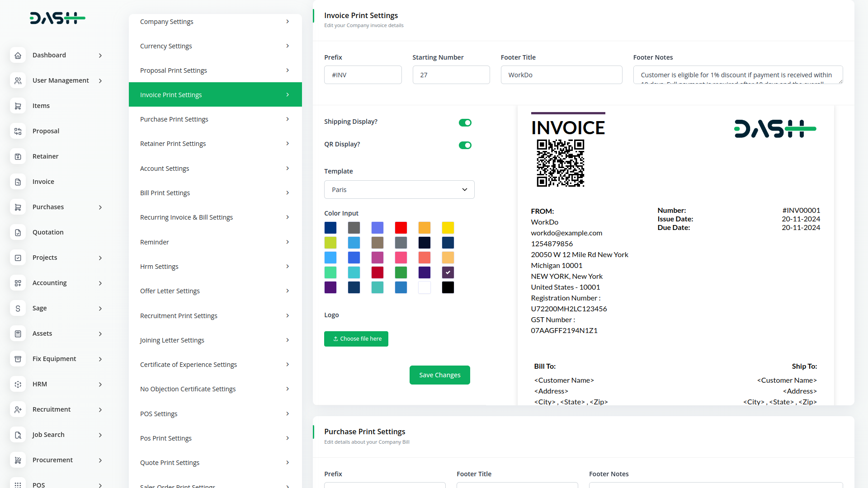
Task: Click the Accounting grid icon
Action: point(18,283)
